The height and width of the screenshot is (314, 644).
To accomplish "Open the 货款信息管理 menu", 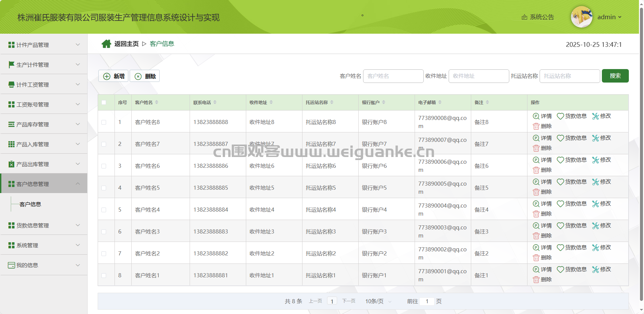I will (44, 225).
